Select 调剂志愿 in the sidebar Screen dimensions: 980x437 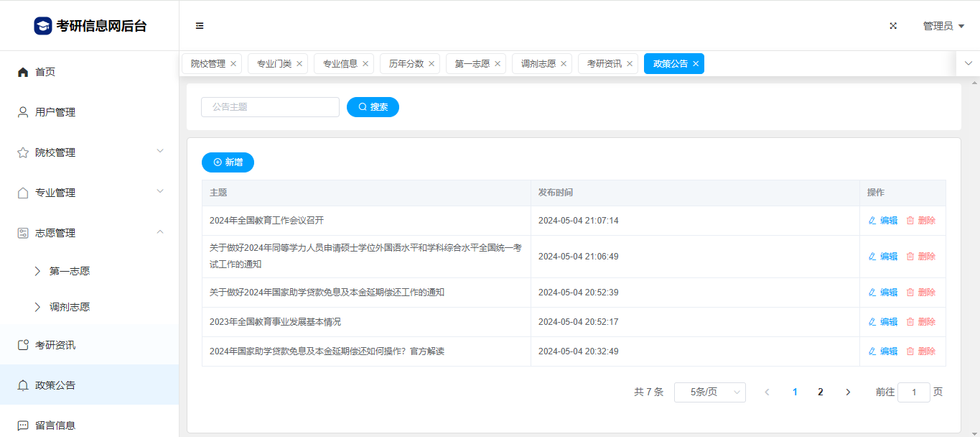coord(70,307)
